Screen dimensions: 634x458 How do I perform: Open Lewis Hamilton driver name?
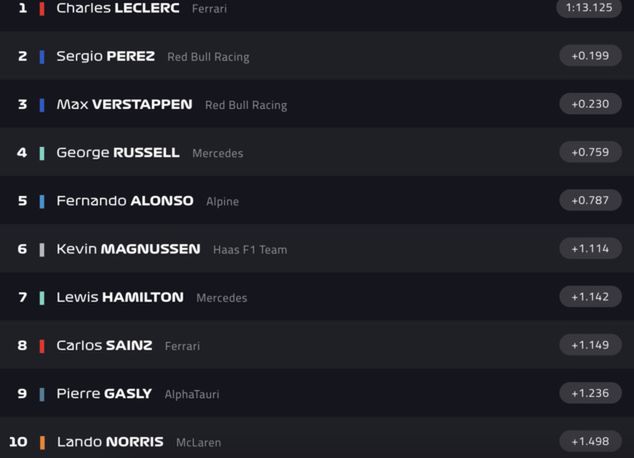tap(120, 297)
